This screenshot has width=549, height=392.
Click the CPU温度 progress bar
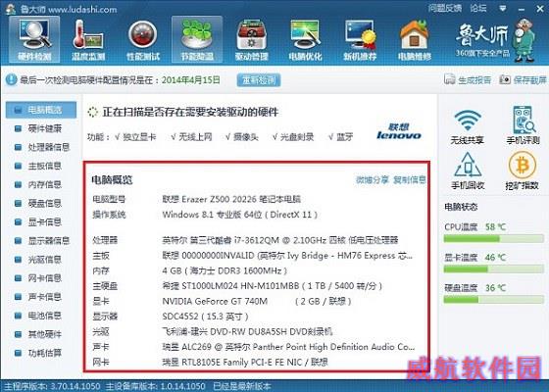pos(493,239)
